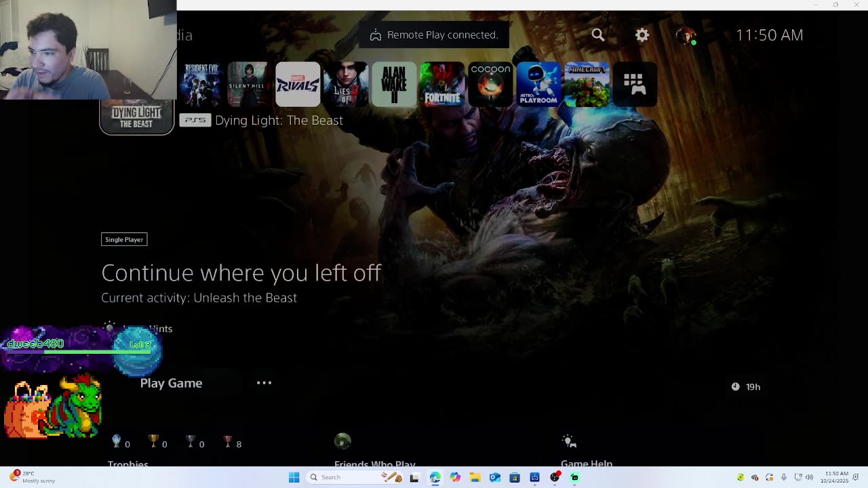Click the bronze trophy count showing 8

(x=232, y=443)
